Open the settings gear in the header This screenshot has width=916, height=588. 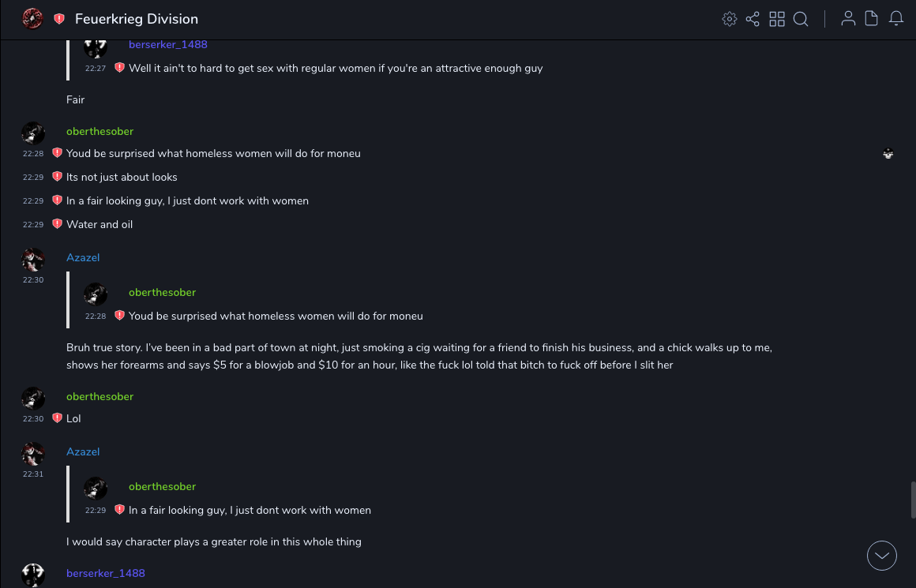click(x=730, y=19)
